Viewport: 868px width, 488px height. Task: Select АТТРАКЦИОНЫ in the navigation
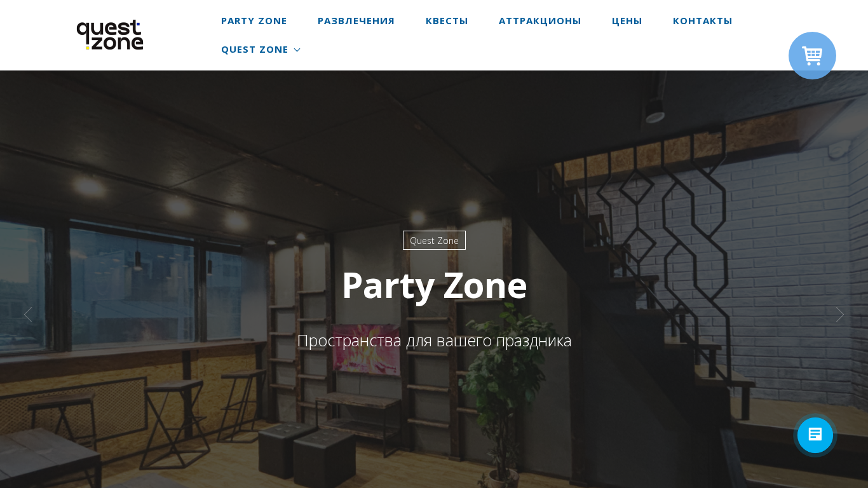tap(540, 21)
